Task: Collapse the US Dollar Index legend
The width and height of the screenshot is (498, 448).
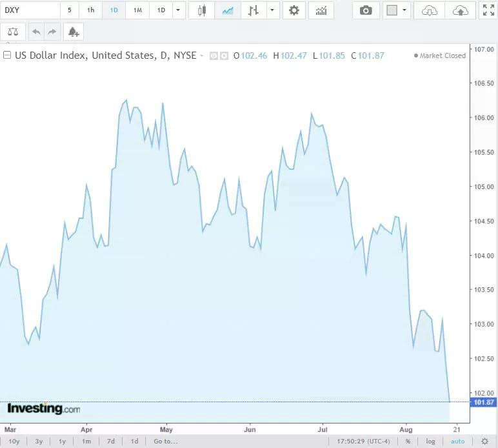Action: tap(6, 56)
